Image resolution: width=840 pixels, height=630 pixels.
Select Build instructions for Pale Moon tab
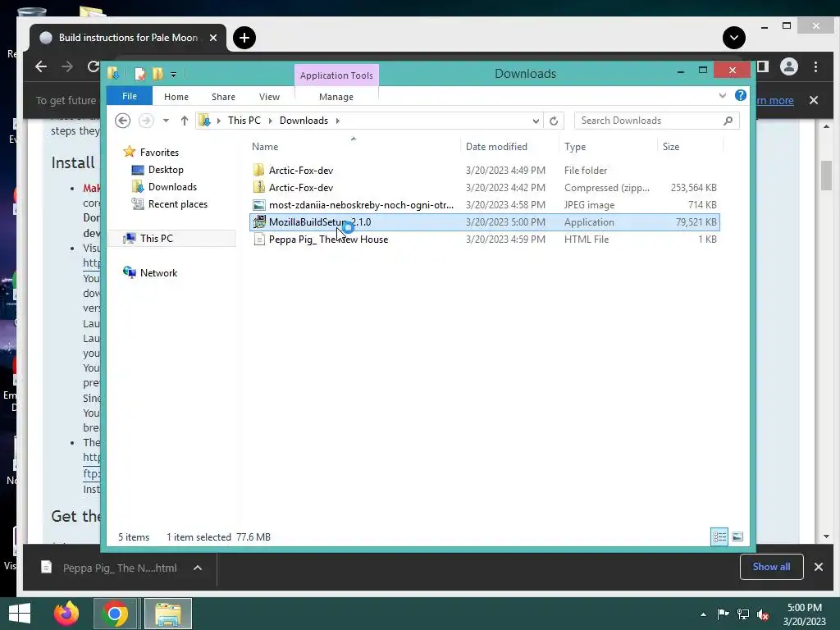127,38
